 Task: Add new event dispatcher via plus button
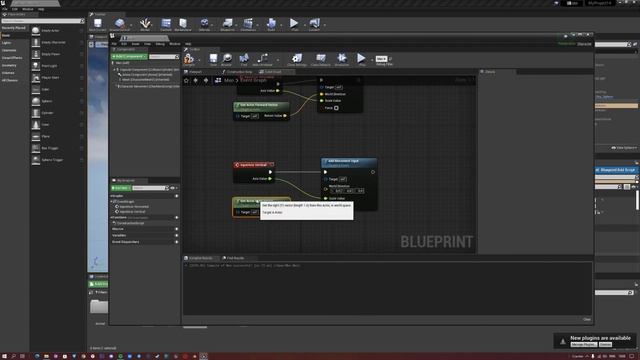coord(177,242)
